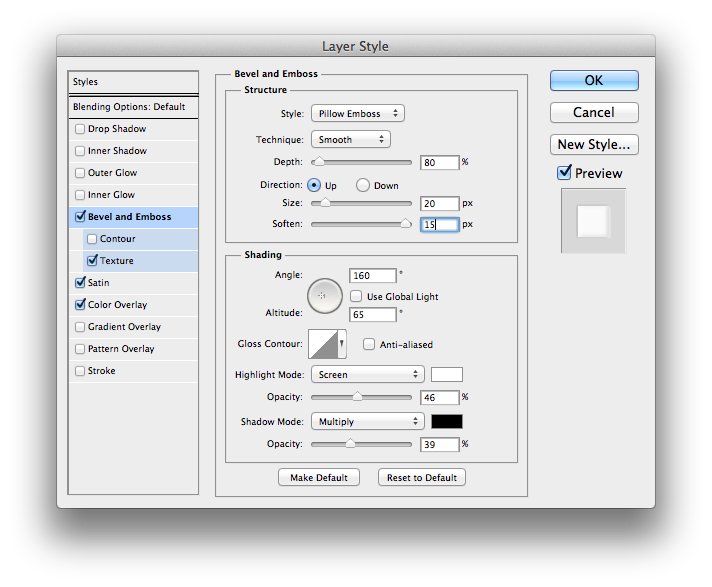712x587 pixels.
Task: Open the Style dropdown showing Pillow Emboss
Action: [358, 113]
